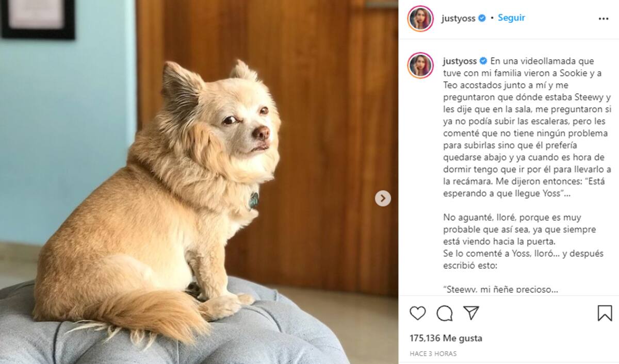Image resolution: width=619 pixels, height=364 pixels.
Task: Go to next photo with carousel arrow
Action: point(383,198)
